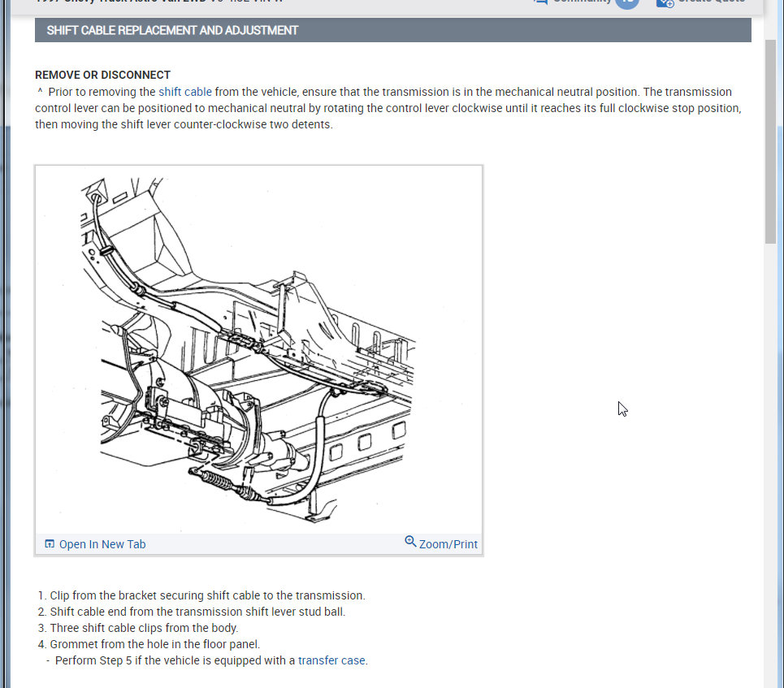Follow the 'shift cable' hyperlink
784x688 pixels.
click(184, 92)
